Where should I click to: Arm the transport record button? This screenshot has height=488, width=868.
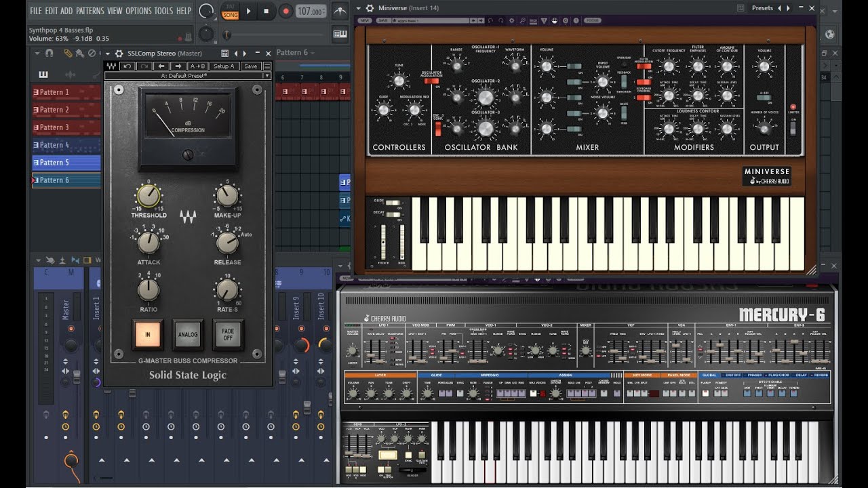point(285,11)
